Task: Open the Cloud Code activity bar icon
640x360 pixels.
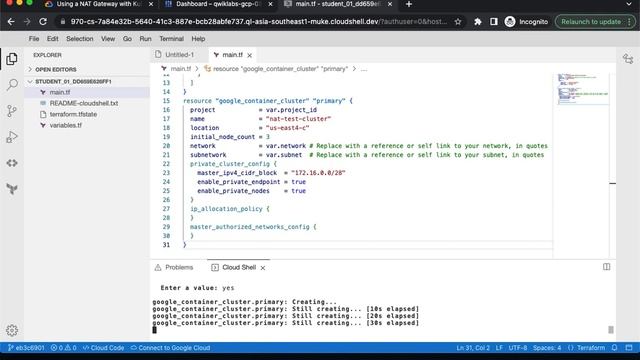Action: point(12,163)
